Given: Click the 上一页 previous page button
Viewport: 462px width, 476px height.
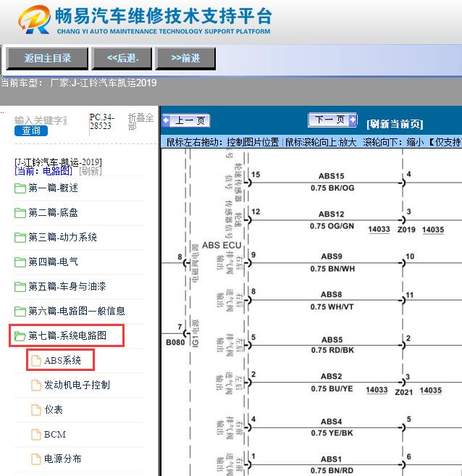Looking at the screenshot, I should pyautogui.click(x=186, y=120).
